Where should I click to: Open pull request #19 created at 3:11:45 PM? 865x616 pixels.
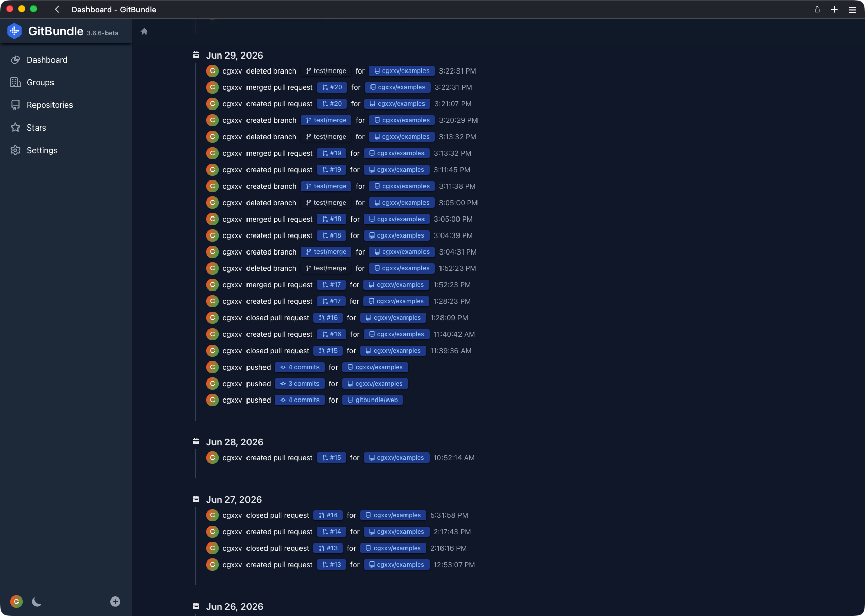click(331, 170)
